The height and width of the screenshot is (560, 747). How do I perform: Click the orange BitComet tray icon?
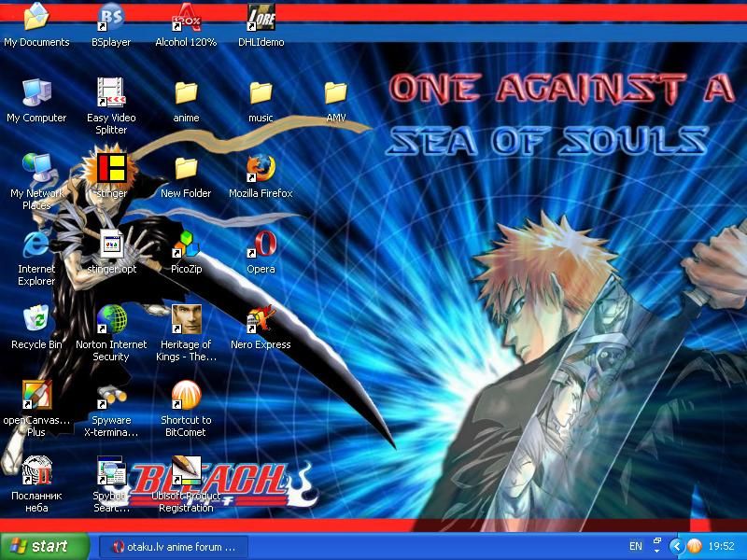pyautogui.click(x=694, y=546)
